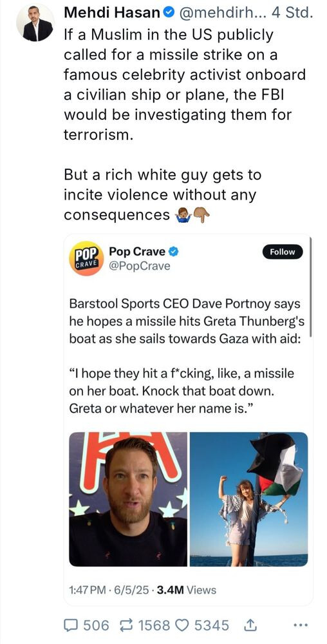Open replies via the comment bubble icon

(71, 625)
